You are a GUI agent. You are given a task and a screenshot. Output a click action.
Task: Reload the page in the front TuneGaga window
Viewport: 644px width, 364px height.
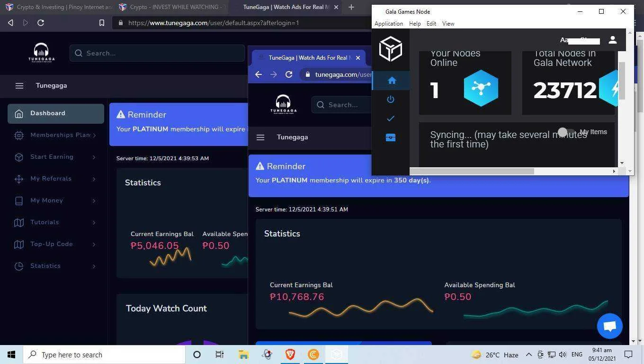[x=289, y=74]
